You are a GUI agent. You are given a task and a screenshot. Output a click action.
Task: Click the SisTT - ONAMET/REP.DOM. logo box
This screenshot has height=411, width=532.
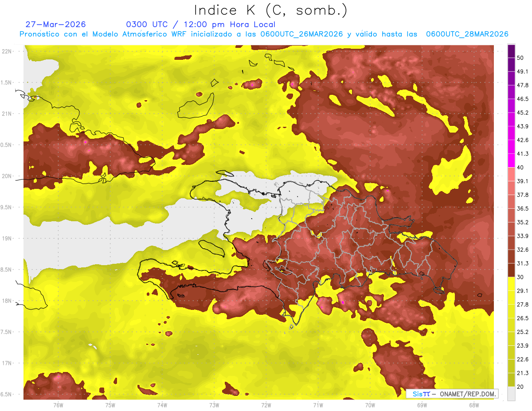pos(452,394)
